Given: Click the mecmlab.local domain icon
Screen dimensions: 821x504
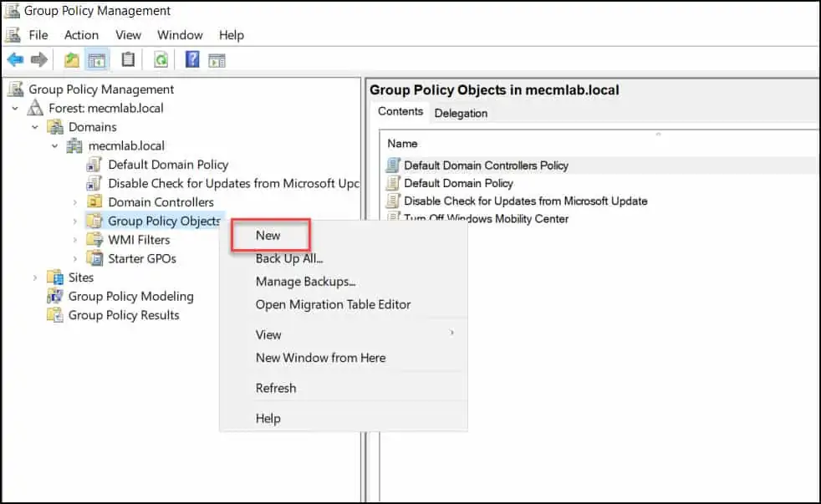Looking at the screenshot, I should pos(74,145).
